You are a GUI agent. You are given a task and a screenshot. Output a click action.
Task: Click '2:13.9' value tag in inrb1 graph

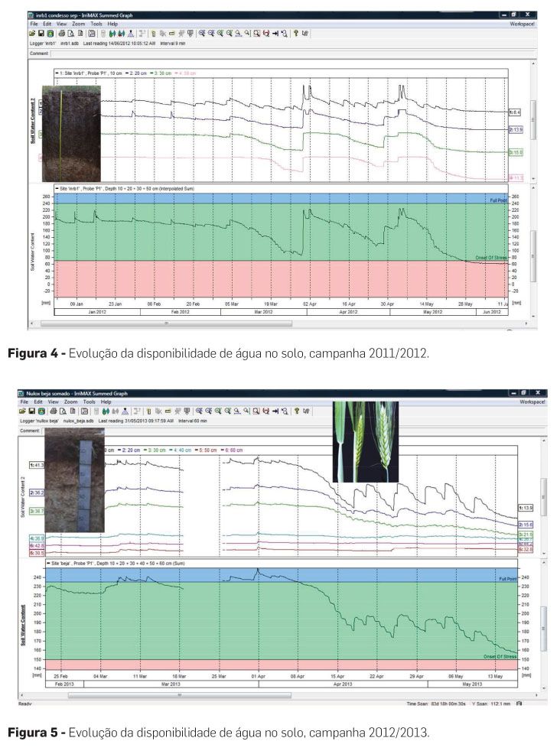(x=516, y=130)
